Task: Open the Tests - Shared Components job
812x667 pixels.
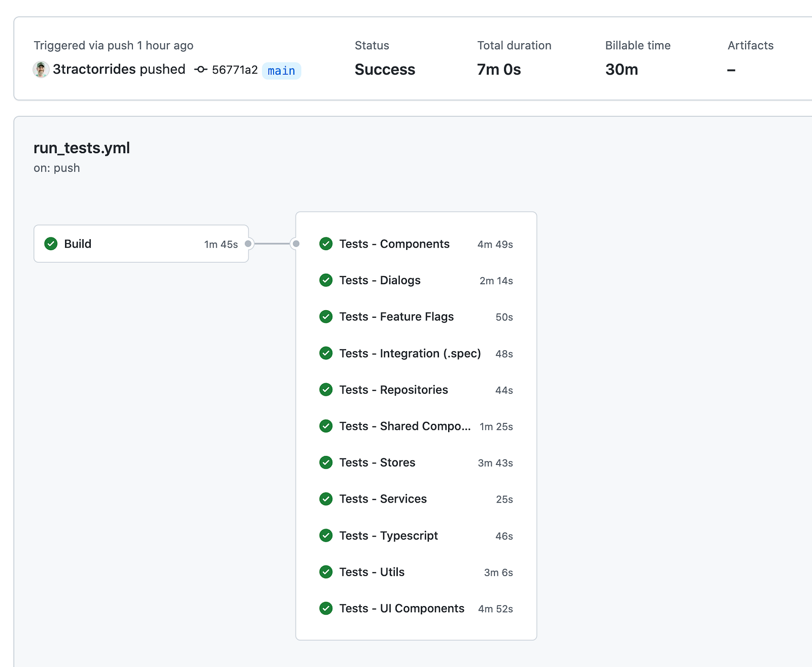Action: 404,426
